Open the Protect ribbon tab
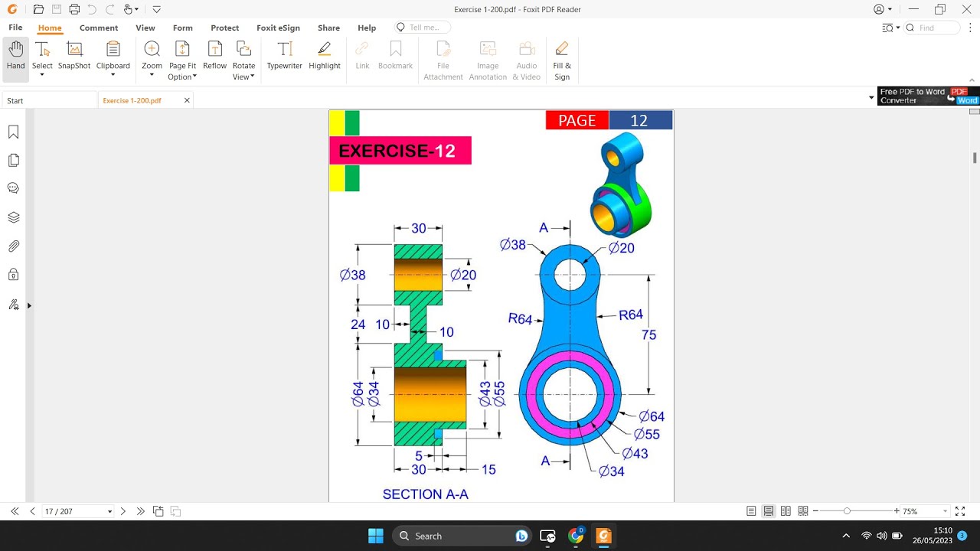980x551 pixels. point(225,28)
